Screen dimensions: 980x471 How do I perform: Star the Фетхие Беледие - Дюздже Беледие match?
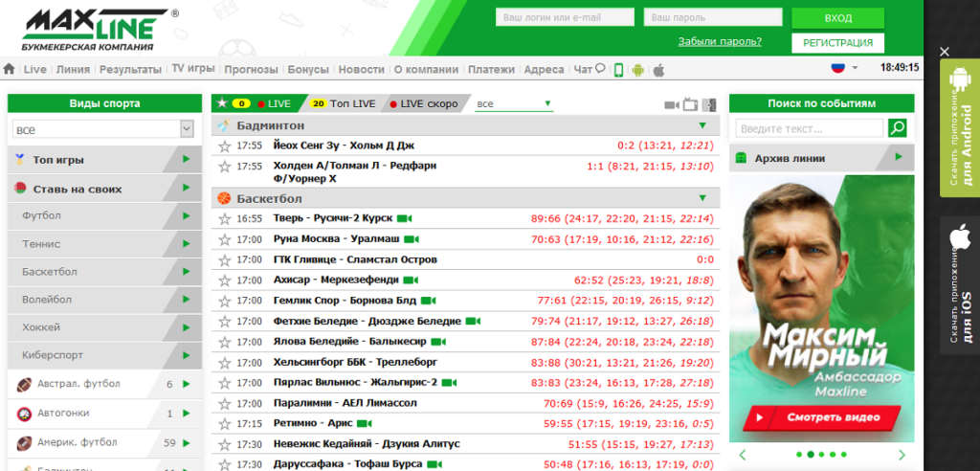tap(224, 322)
